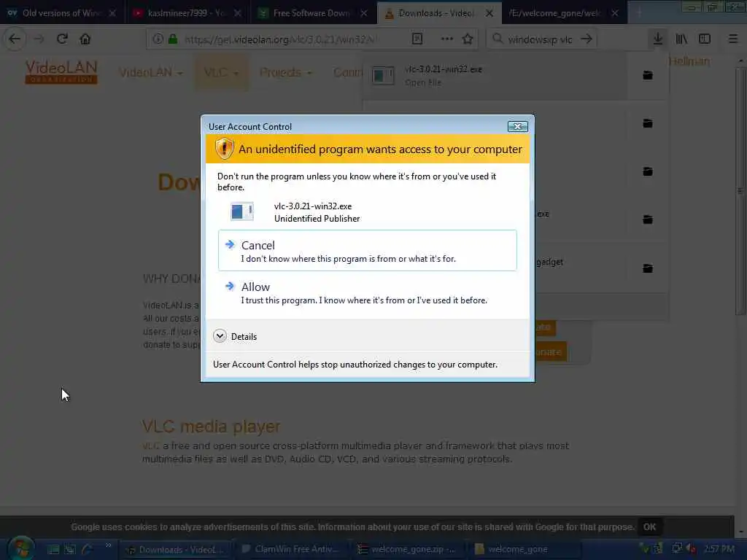Reload the current page
Viewport: 747px width, 560px height.
(x=62, y=39)
